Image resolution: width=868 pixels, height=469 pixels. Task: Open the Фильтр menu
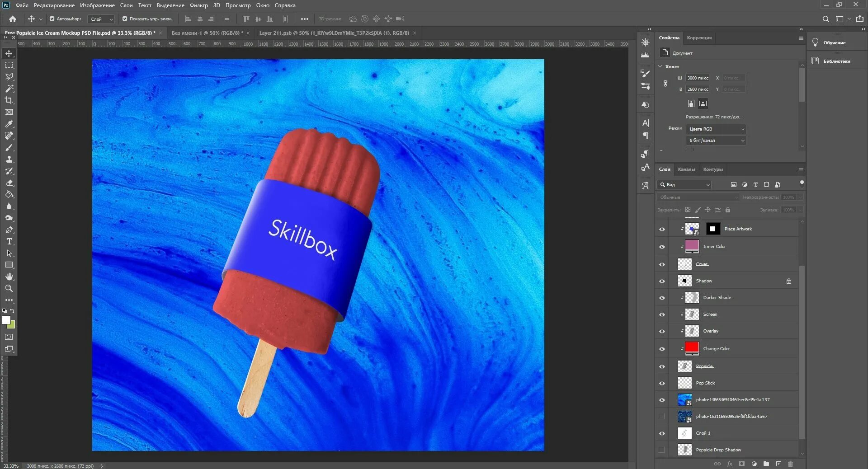198,5
